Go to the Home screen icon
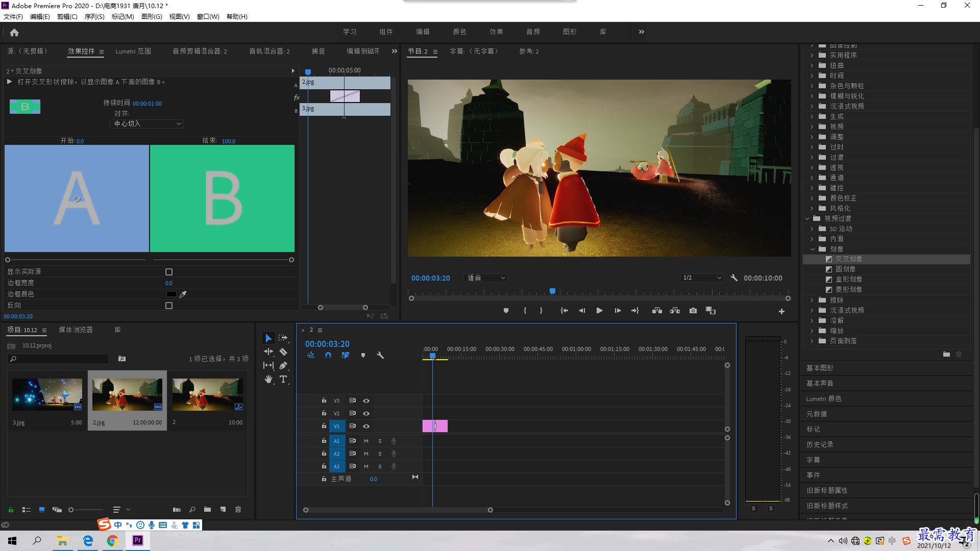 click(x=14, y=32)
